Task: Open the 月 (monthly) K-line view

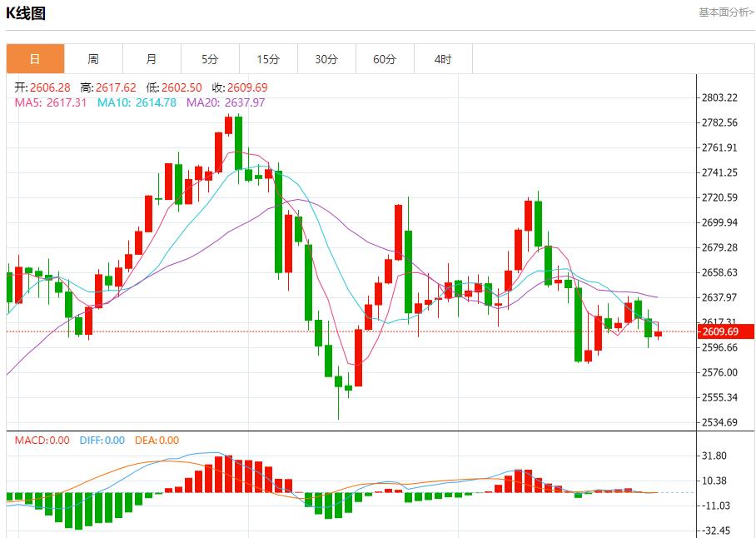Action: (152, 58)
